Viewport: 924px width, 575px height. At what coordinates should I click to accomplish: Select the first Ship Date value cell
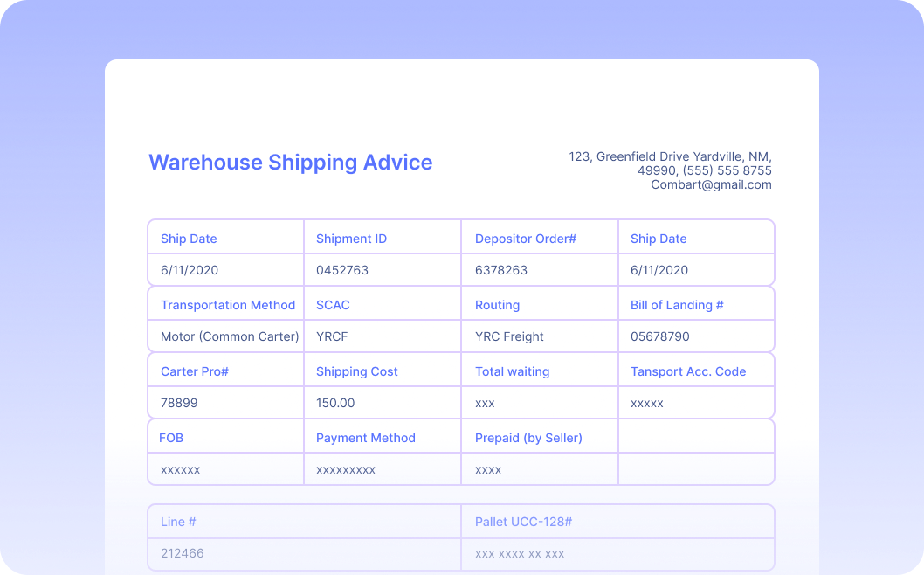pos(225,270)
